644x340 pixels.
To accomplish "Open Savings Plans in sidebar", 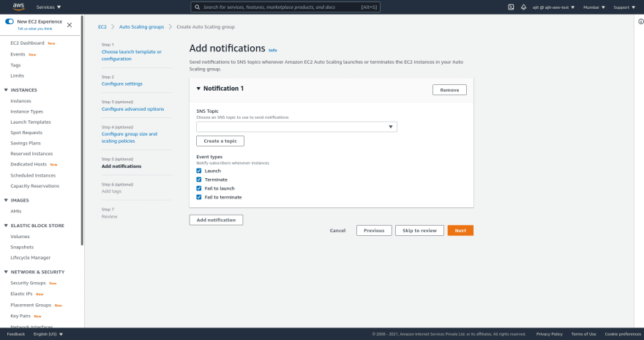I will 26,143.
